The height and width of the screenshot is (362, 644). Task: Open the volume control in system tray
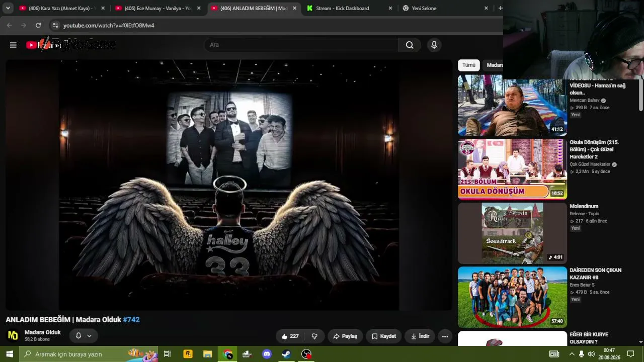591,354
